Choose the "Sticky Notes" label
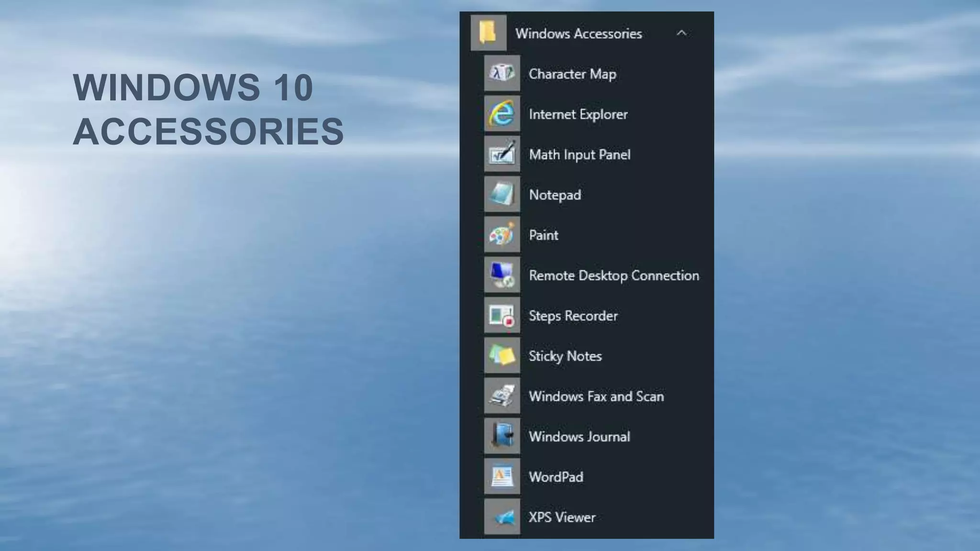 [565, 356]
